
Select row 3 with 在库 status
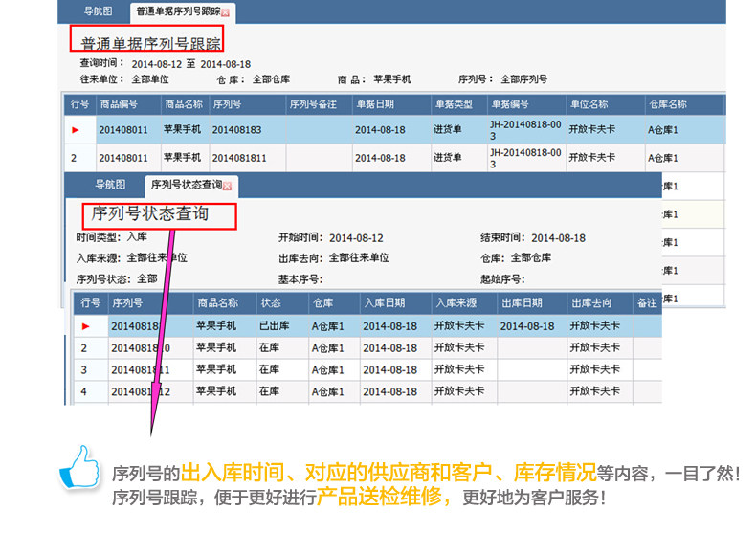367,369
